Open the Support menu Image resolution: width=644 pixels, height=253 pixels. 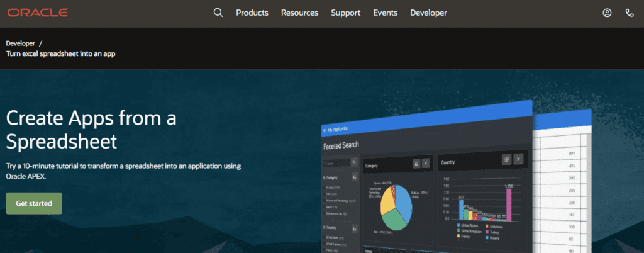click(x=346, y=13)
